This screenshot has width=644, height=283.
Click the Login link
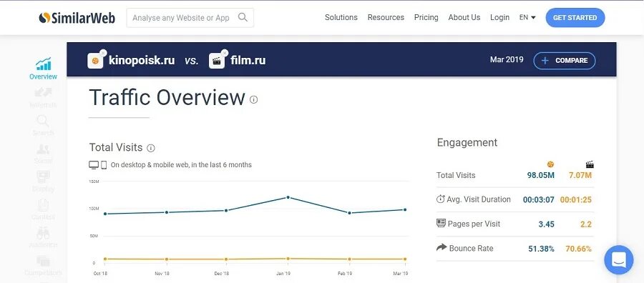point(499,18)
